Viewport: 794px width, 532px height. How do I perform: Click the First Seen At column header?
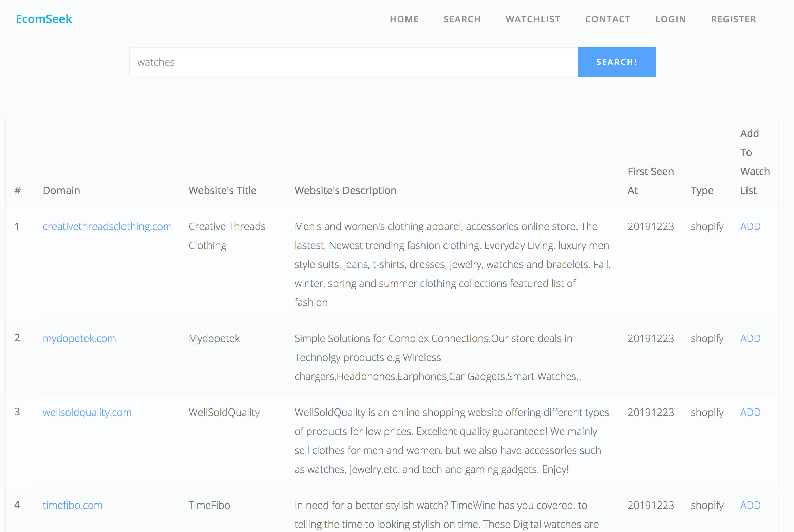pos(650,181)
